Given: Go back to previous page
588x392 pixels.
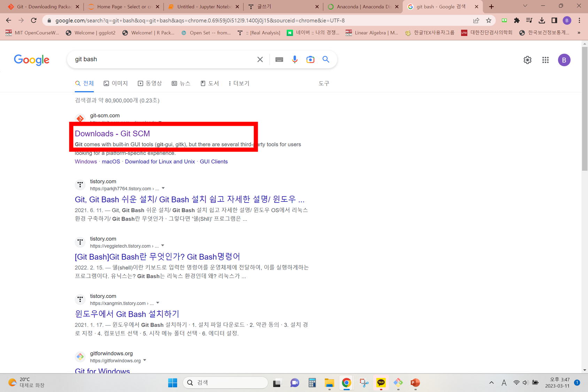Looking at the screenshot, I should (9, 21).
